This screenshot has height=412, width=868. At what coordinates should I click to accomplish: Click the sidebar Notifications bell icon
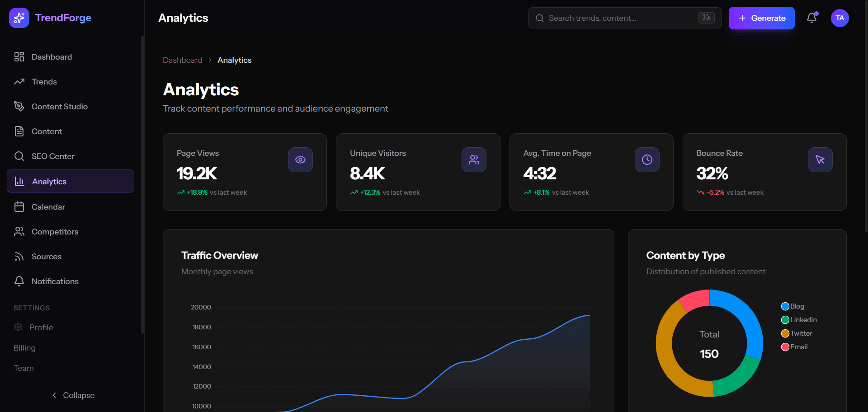(x=19, y=281)
